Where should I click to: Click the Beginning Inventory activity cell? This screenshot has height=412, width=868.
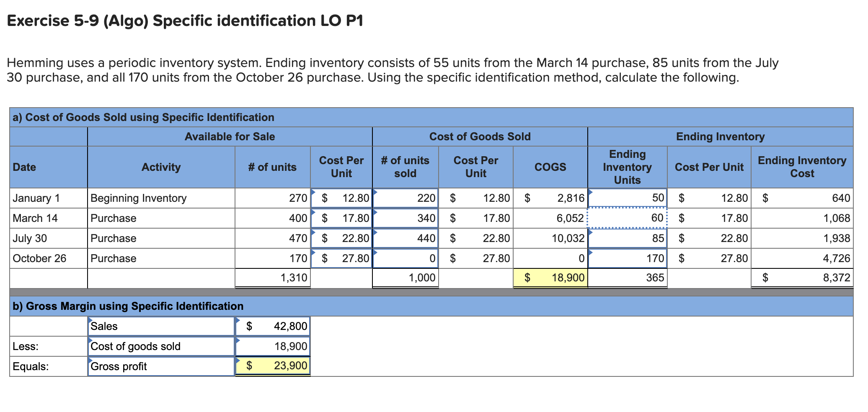(161, 198)
